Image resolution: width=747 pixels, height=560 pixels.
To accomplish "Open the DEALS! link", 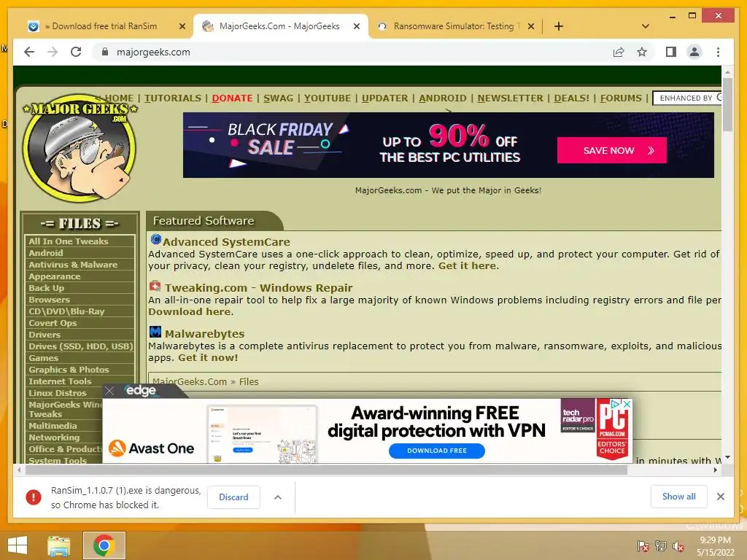I will coord(572,98).
